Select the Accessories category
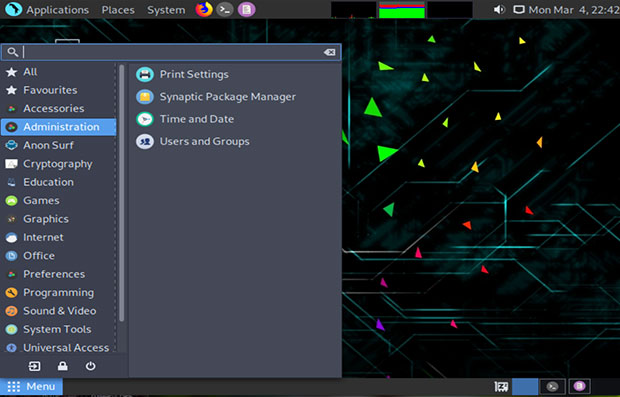The width and height of the screenshot is (620, 397). [59, 108]
